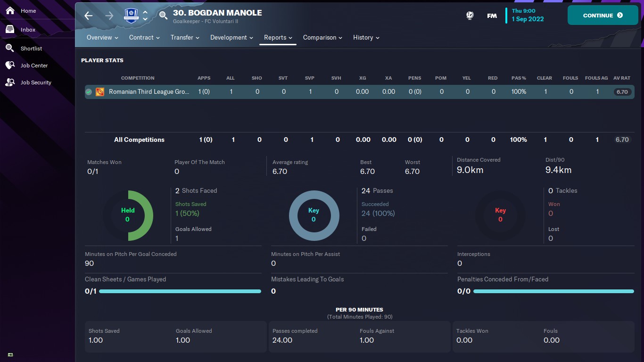Sort the table by AV RAT column
Image resolution: width=644 pixels, height=362 pixels.
622,78
